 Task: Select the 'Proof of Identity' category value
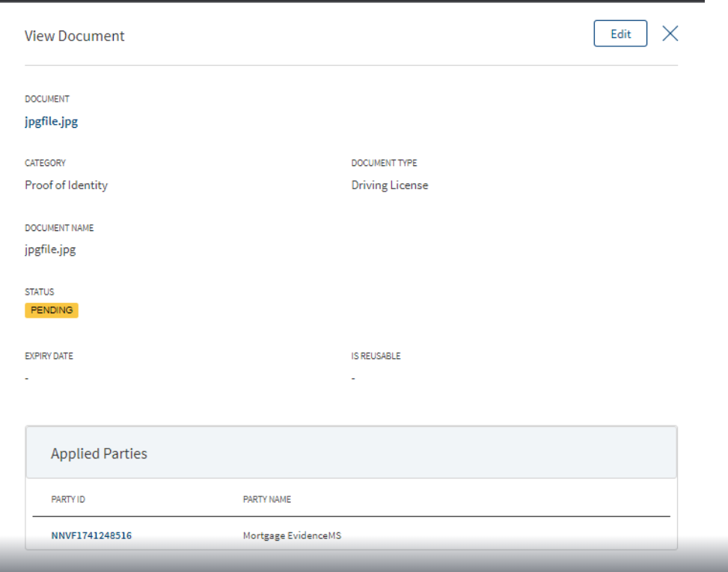[66, 185]
